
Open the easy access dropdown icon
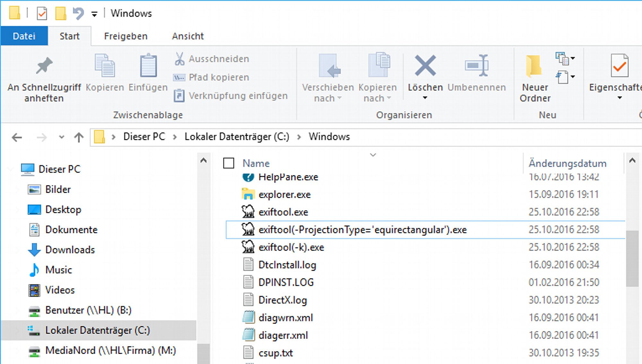[x=565, y=77]
